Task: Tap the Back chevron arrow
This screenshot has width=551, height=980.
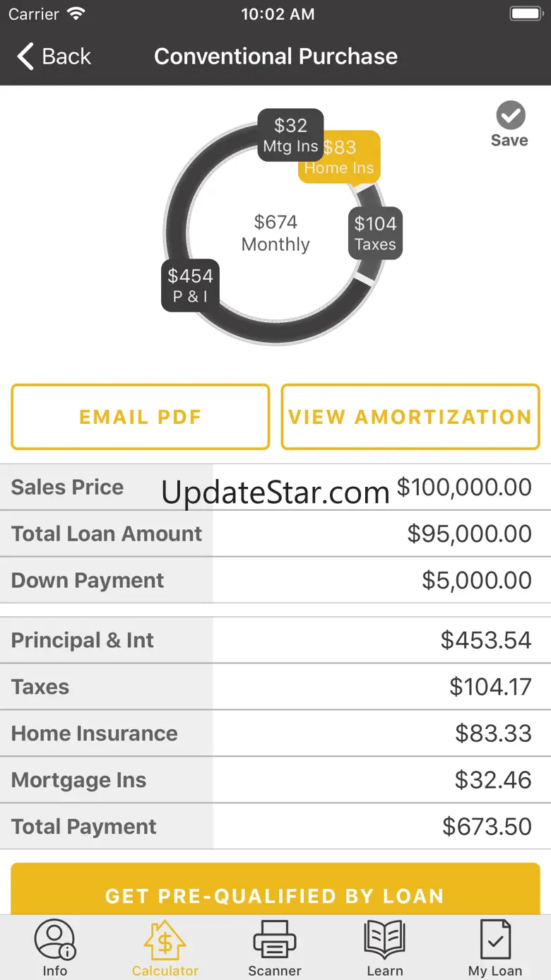Action: (x=26, y=57)
